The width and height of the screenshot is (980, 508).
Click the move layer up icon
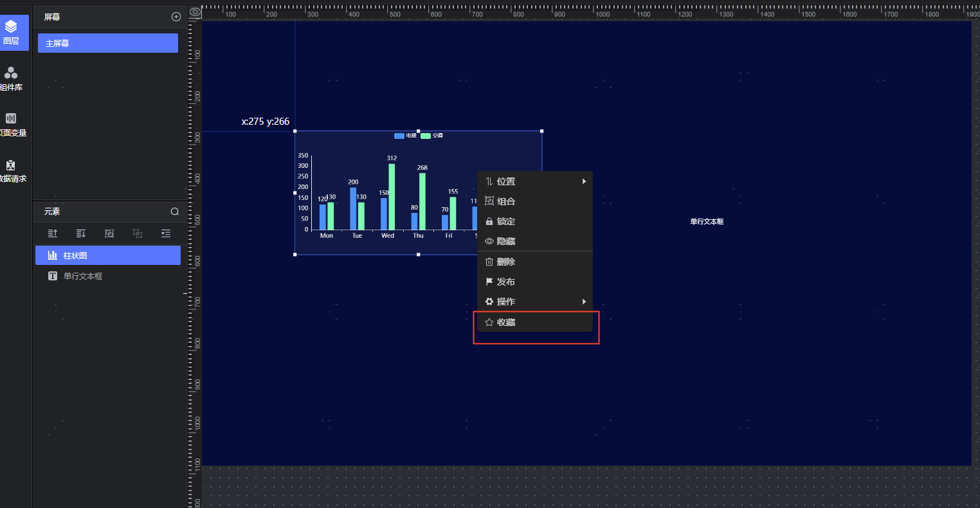[53, 233]
